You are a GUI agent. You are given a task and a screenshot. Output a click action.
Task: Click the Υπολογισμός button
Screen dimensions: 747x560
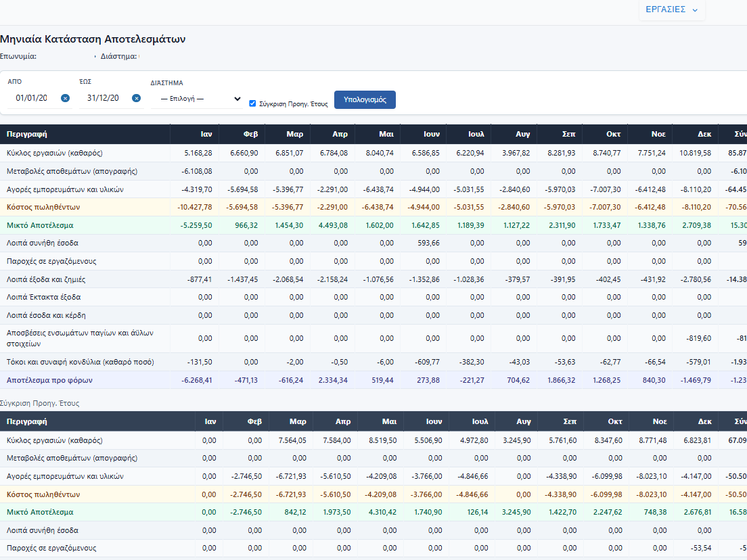point(365,99)
